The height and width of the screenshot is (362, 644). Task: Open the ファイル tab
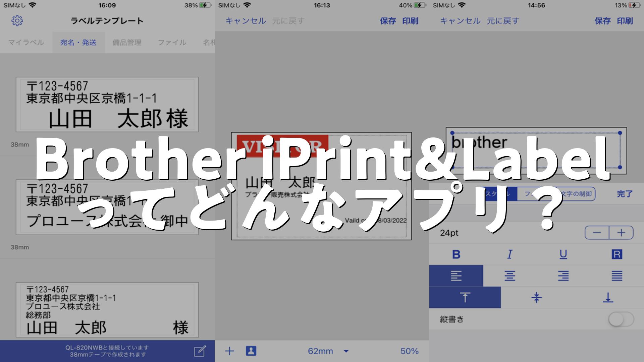tap(172, 43)
